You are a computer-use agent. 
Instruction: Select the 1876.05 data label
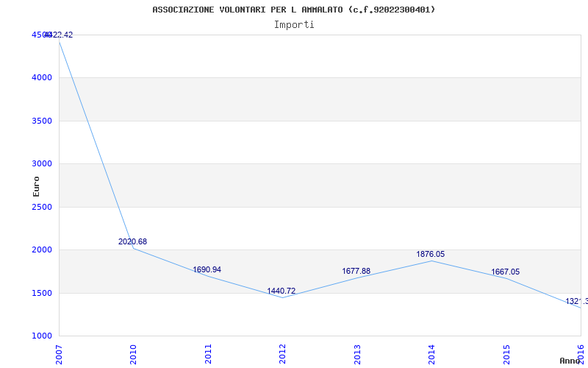[x=431, y=254]
